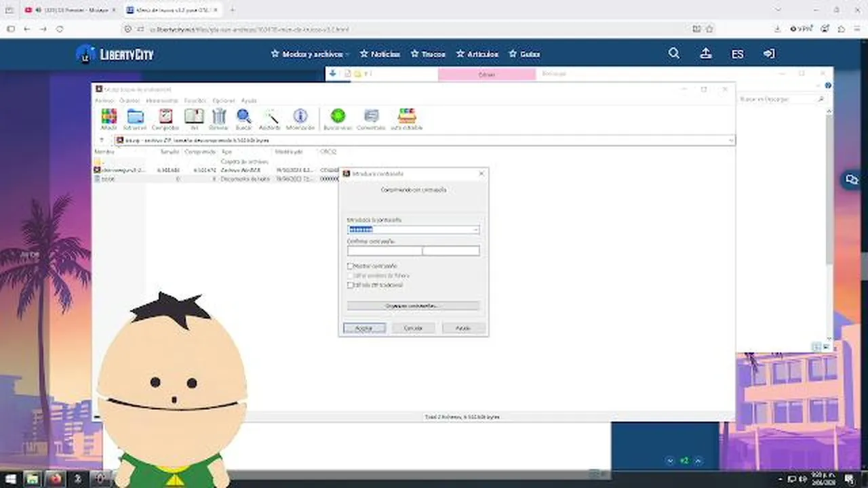
Task: Click the browser back arrow
Action: (x=26, y=29)
